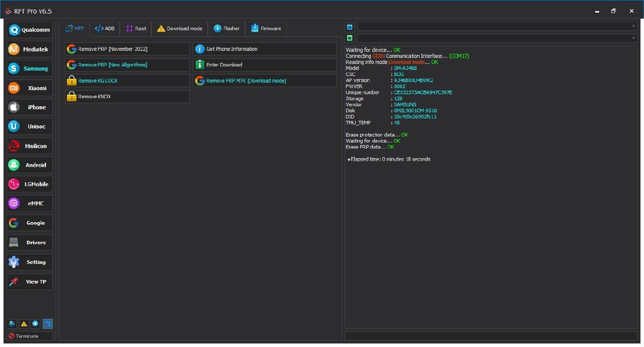644x347 pixels.
Task: Open the Hisilicon section in the sidebar
Action: click(x=30, y=146)
